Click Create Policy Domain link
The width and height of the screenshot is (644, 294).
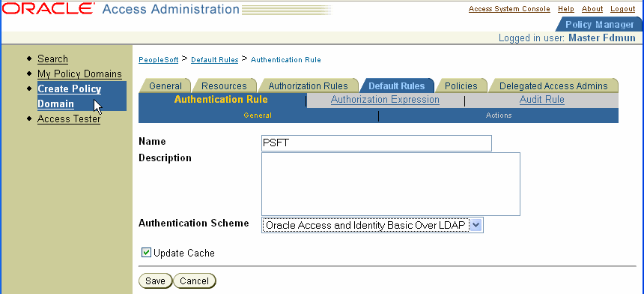(x=70, y=96)
